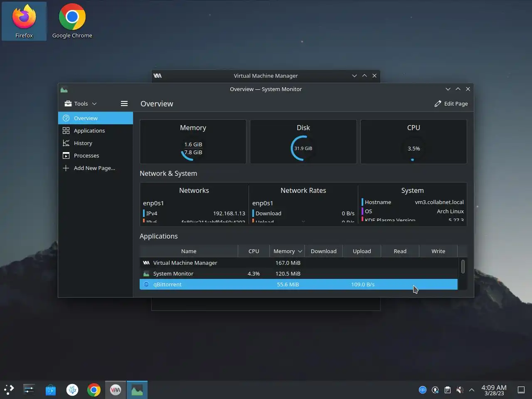Switch to the Applications page

tap(96, 131)
